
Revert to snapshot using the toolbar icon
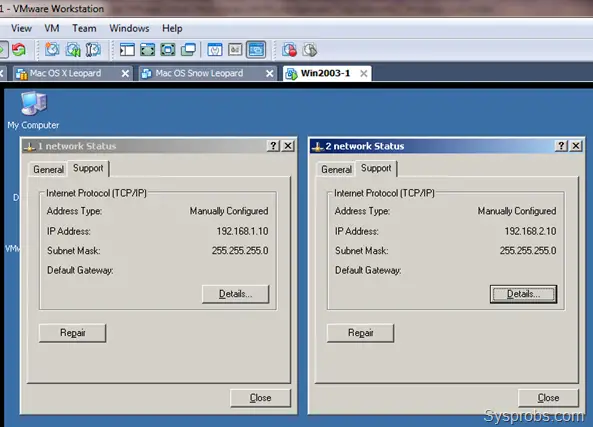pos(73,50)
